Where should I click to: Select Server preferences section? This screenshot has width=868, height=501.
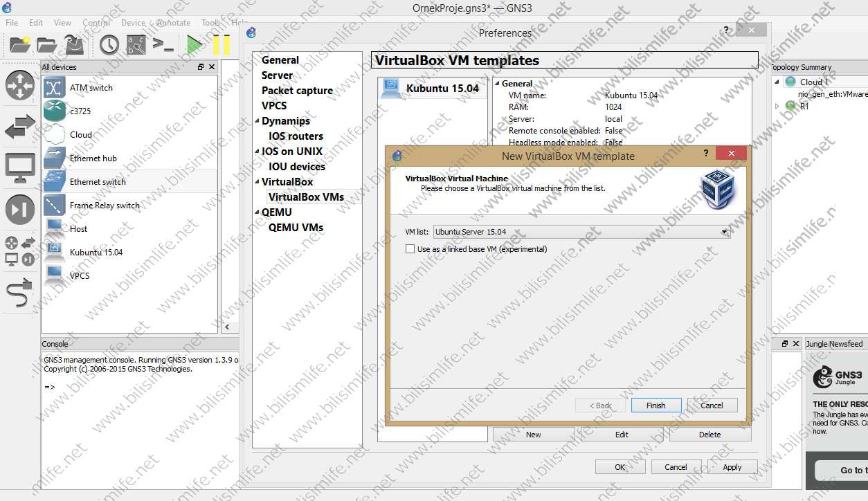tap(277, 75)
